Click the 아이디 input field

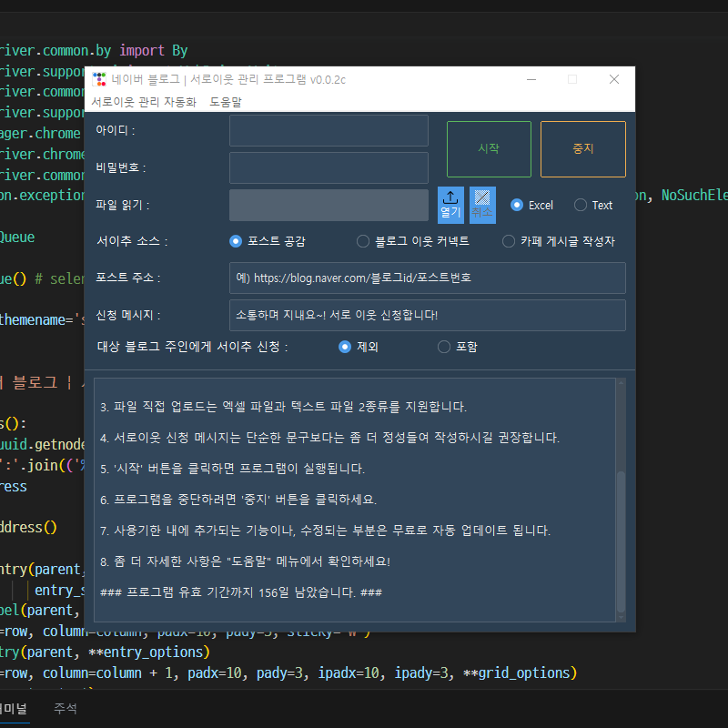pyautogui.click(x=329, y=130)
